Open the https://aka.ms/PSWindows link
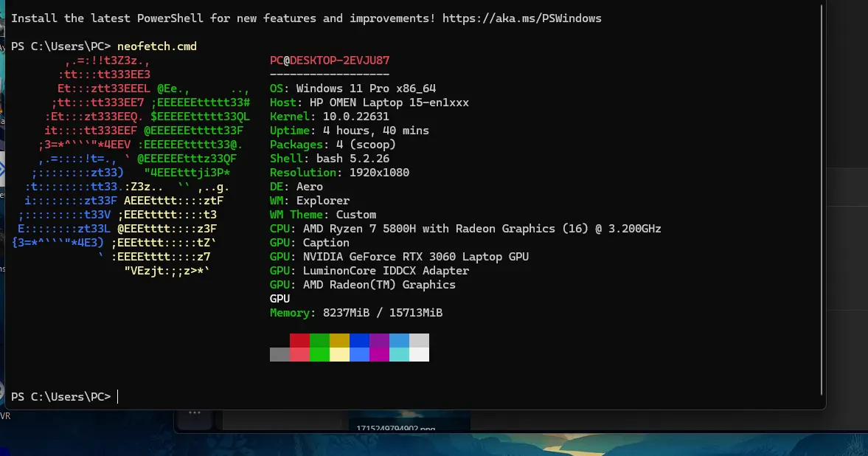The image size is (868, 456). [521, 18]
